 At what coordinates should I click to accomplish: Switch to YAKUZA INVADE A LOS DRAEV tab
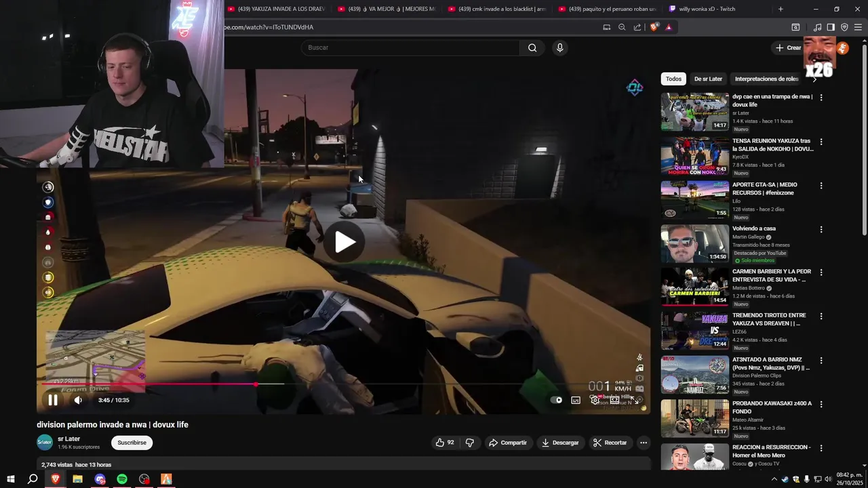[275, 9]
